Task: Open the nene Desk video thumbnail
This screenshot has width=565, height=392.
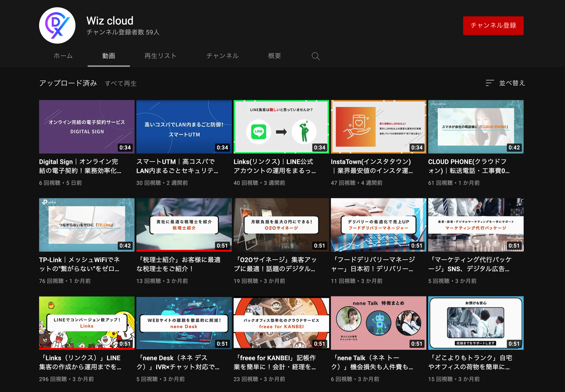Action: [x=184, y=323]
